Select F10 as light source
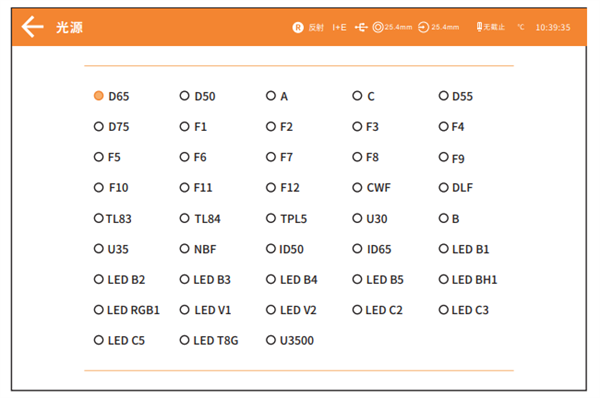The image size is (600, 398). coord(98,188)
